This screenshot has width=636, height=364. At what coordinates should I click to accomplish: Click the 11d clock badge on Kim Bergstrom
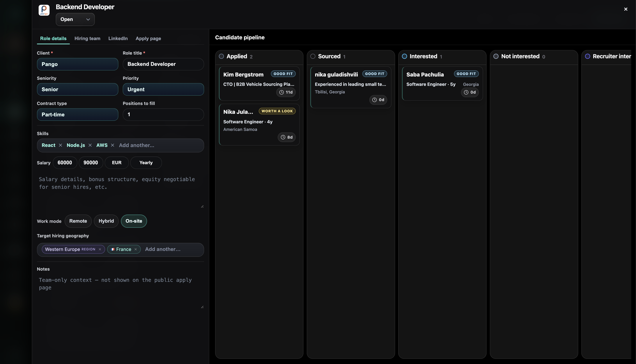click(286, 92)
